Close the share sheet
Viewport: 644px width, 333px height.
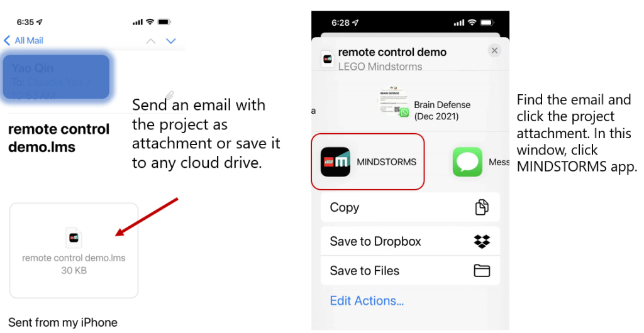coord(494,51)
